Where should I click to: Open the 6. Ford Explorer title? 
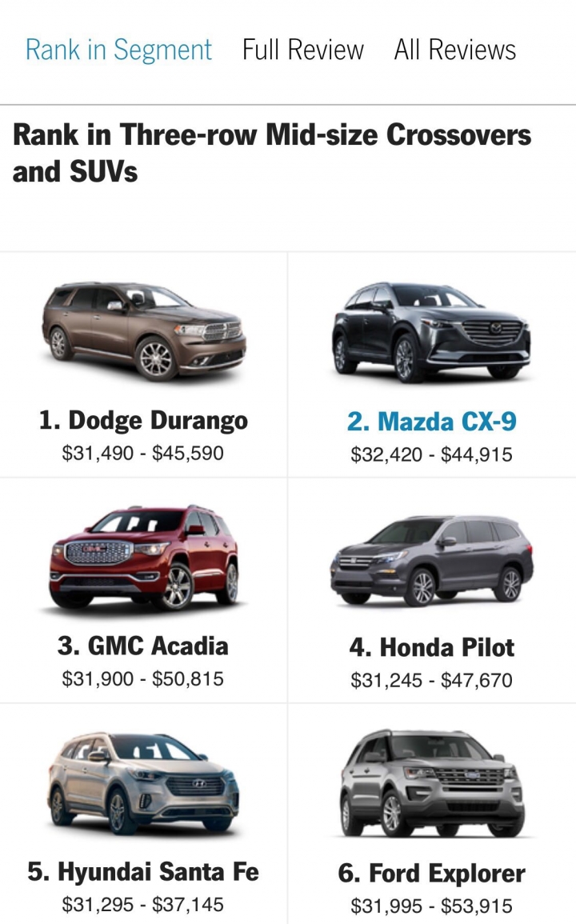tap(431, 874)
